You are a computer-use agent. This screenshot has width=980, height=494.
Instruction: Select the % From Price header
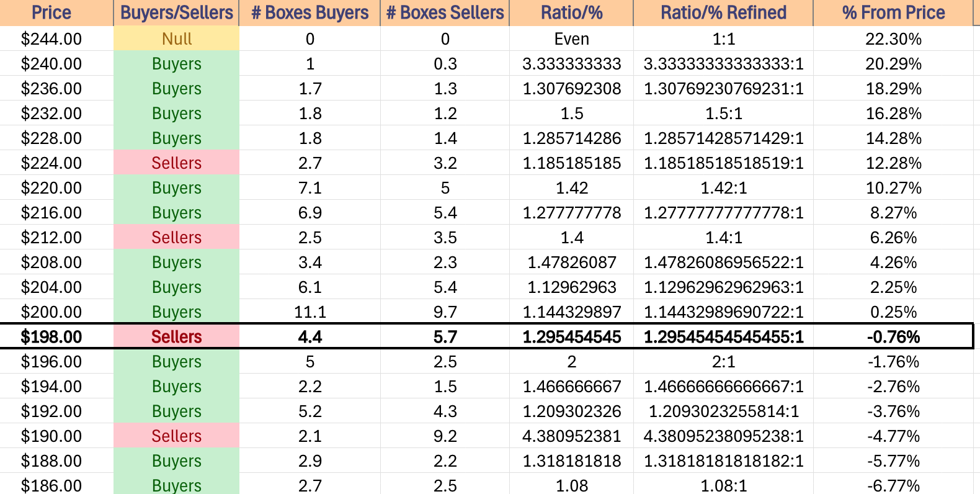(x=893, y=12)
